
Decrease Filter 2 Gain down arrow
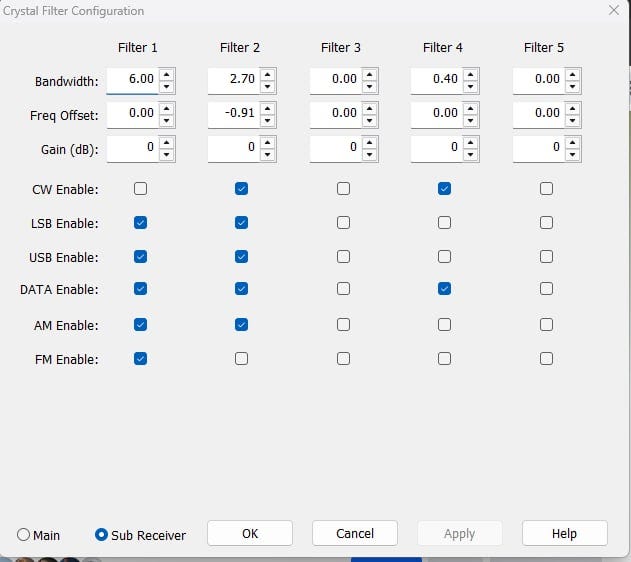click(x=268, y=155)
